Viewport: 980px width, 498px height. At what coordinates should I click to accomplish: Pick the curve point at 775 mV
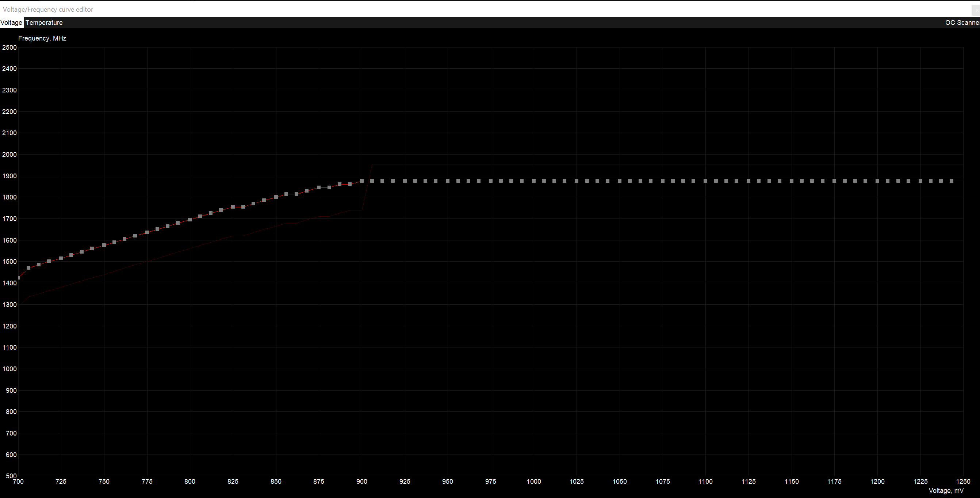(147, 232)
